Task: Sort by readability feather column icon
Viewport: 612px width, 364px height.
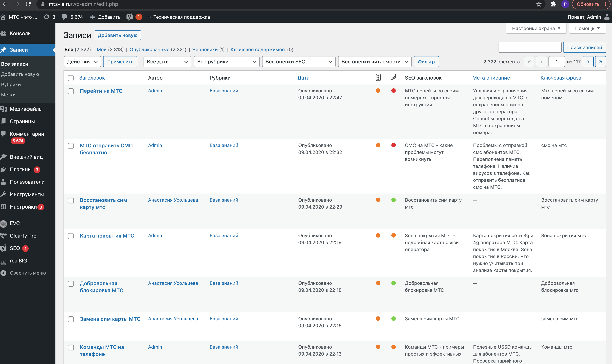Action: (x=393, y=78)
